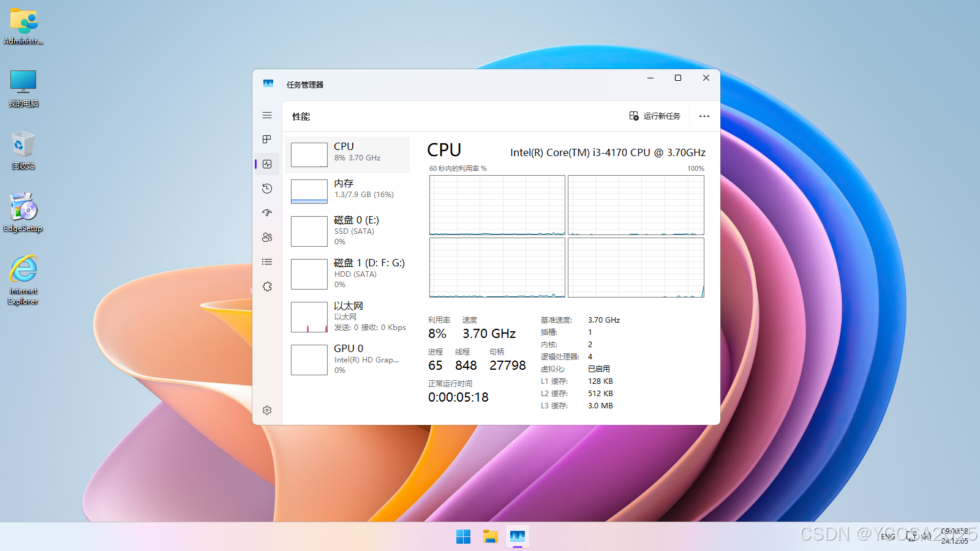Open the Windows Start menu
Screen dimensions: 980x551
tap(464, 536)
